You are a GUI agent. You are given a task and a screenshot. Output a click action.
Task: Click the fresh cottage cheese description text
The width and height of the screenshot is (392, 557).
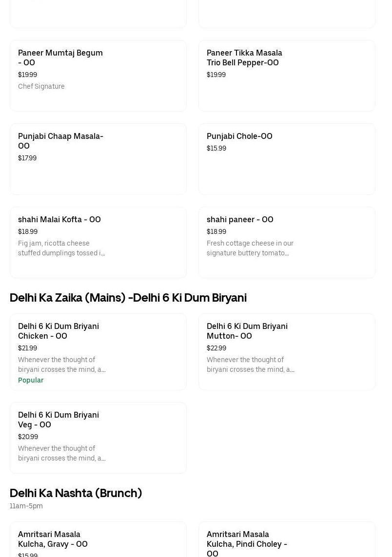[250, 248]
